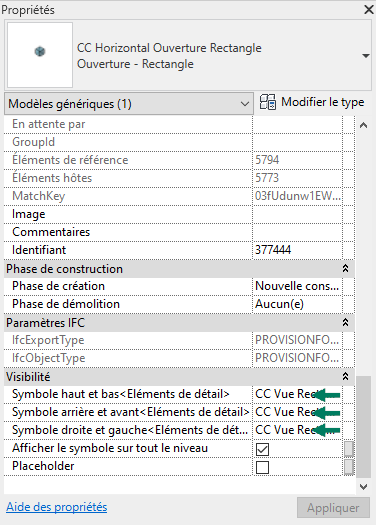Viewport: 376px width, 525px height.
Task: Click the family type preview thumbnail
Action: [40, 55]
